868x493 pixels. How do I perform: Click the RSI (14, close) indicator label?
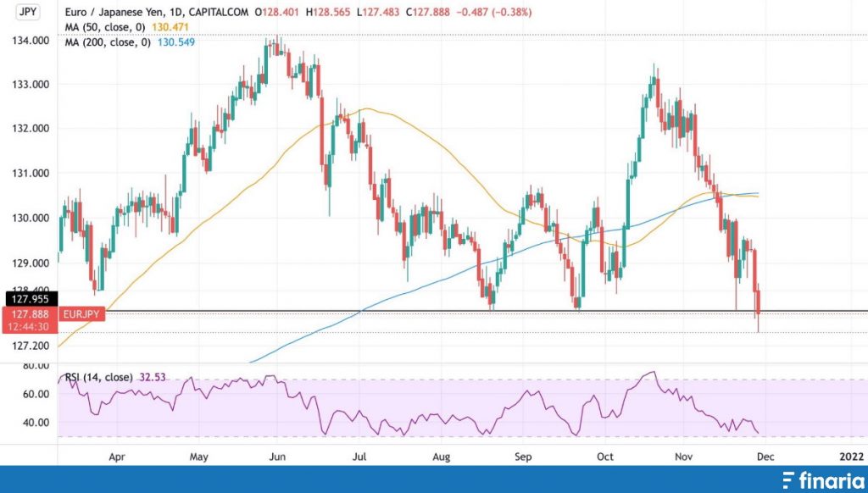click(99, 377)
